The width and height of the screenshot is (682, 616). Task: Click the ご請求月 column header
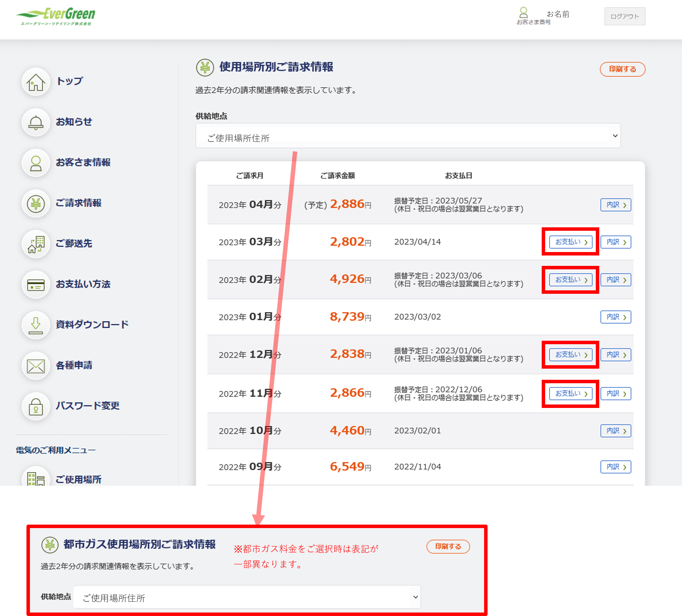(x=250, y=176)
